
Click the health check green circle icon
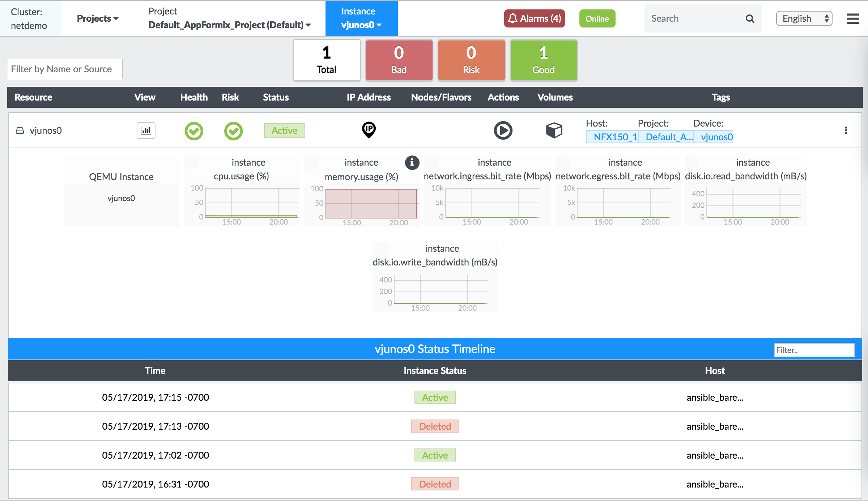[194, 130]
